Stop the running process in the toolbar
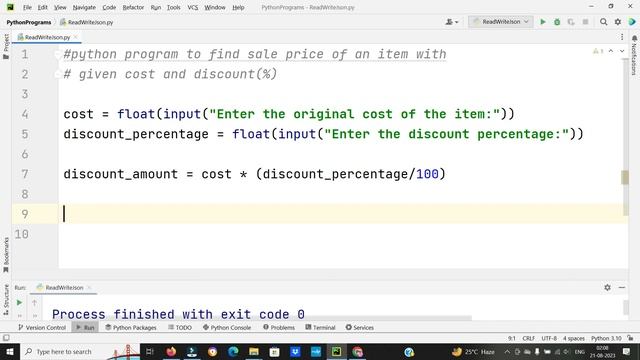Screen dimensions: 640x360 585,22
